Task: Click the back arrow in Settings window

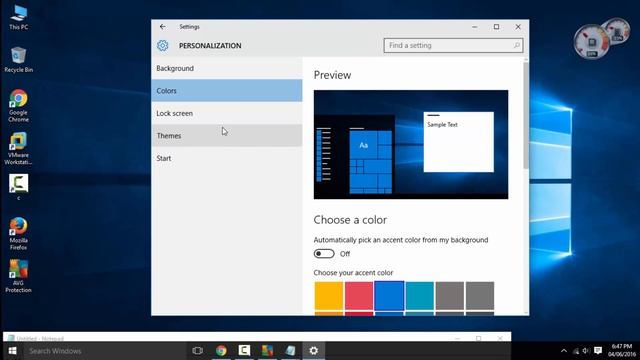Action: [x=162, y=27]
